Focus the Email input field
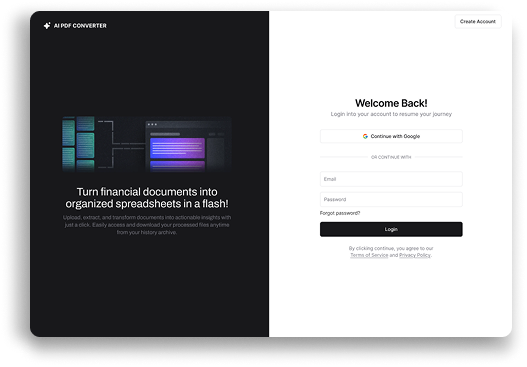527x367 pixels. (x=391, y=179)
